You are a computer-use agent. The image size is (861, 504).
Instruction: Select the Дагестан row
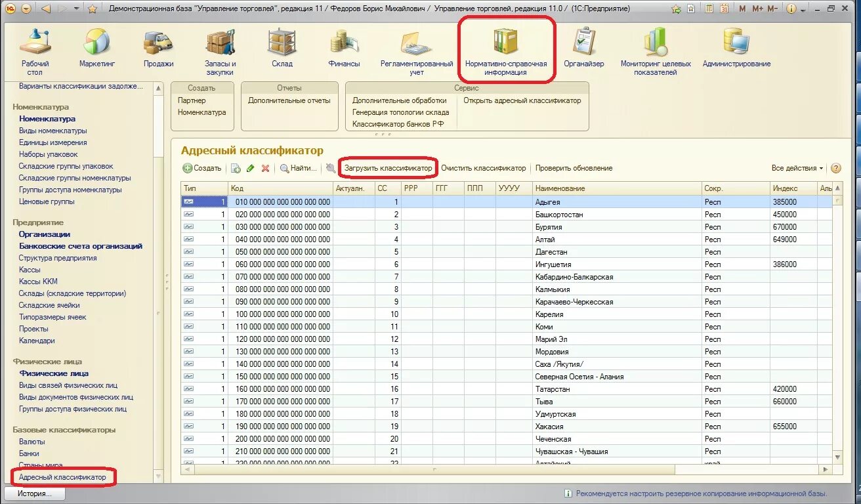coord(507,252)
